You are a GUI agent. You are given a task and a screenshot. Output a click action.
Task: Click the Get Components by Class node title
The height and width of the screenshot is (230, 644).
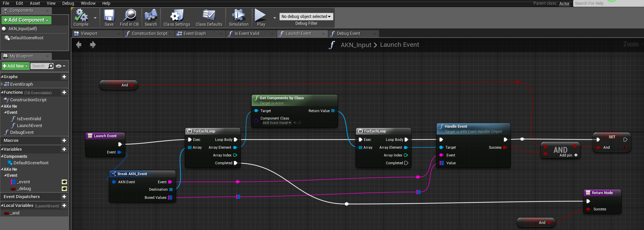coord(282,98)
